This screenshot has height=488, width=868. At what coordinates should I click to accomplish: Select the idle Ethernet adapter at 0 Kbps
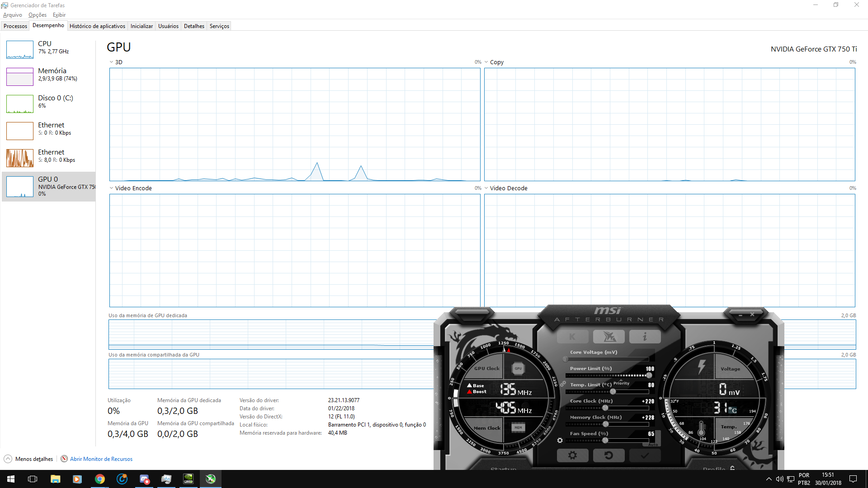[49, 131]
